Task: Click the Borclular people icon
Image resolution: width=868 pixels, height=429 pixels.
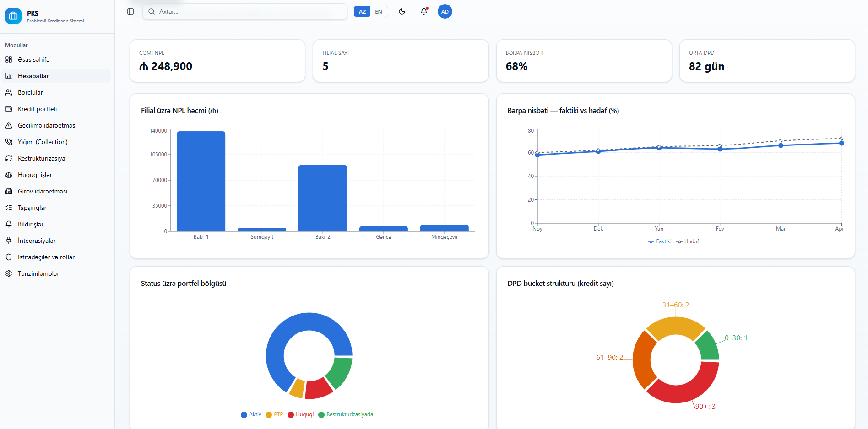Action: click(x=9, y=92)
